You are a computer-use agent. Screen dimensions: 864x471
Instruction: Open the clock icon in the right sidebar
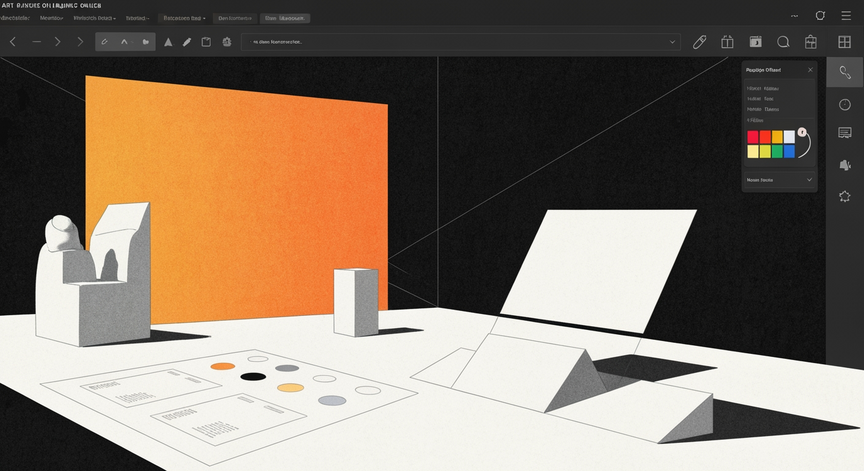845,105
